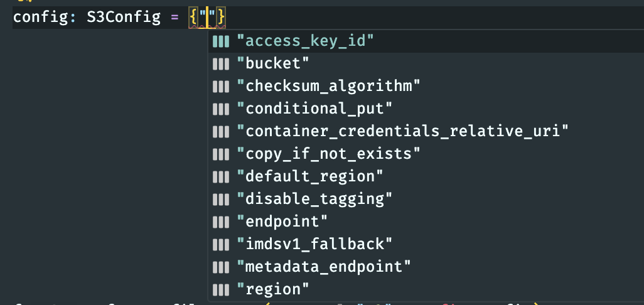Screen dimensions: 644x305
Task: Pick the "checksum_algorithm" suggestion
Action: tap(328, 85)
